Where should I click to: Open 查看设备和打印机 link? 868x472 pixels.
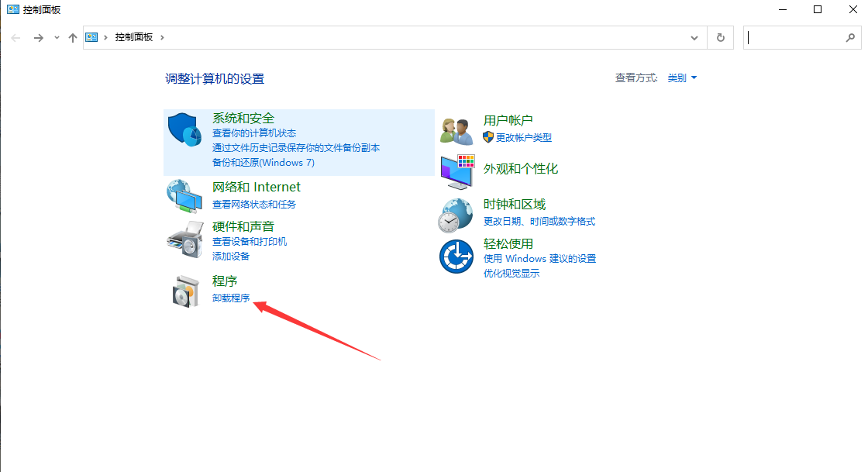[250, 241]
